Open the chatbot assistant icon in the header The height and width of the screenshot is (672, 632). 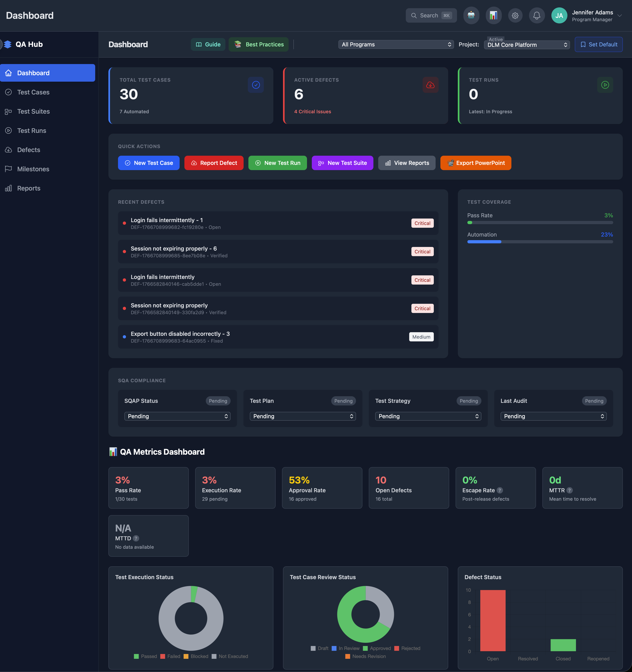pyautogui.click(x=471, y=15)
